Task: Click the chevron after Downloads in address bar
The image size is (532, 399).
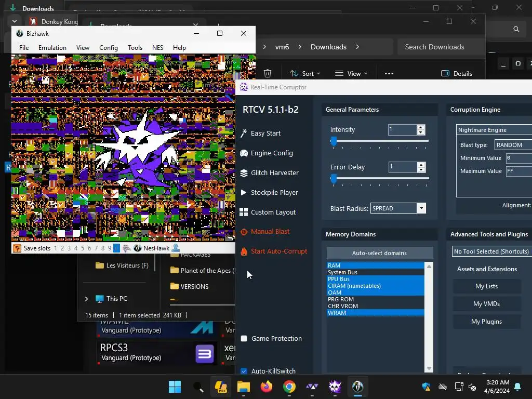Action: click(x=357, y=47)
